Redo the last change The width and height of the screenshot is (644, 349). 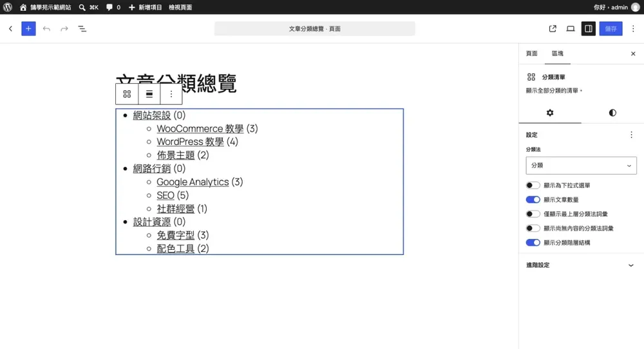point(64,29)
